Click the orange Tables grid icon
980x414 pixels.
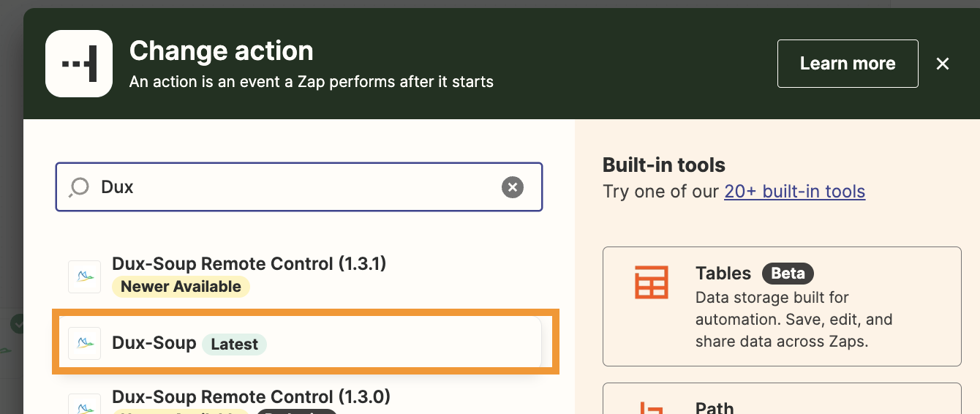tap(651, 283)
